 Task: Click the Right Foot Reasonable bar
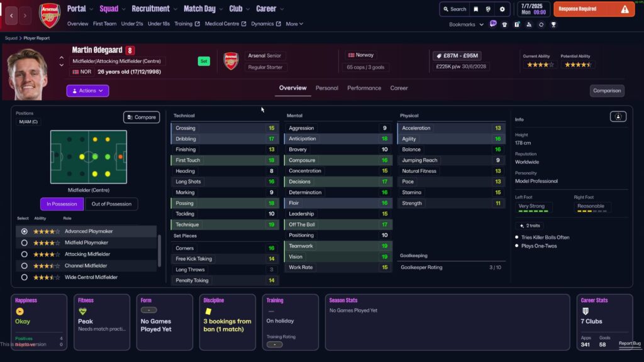coord(592,211)
